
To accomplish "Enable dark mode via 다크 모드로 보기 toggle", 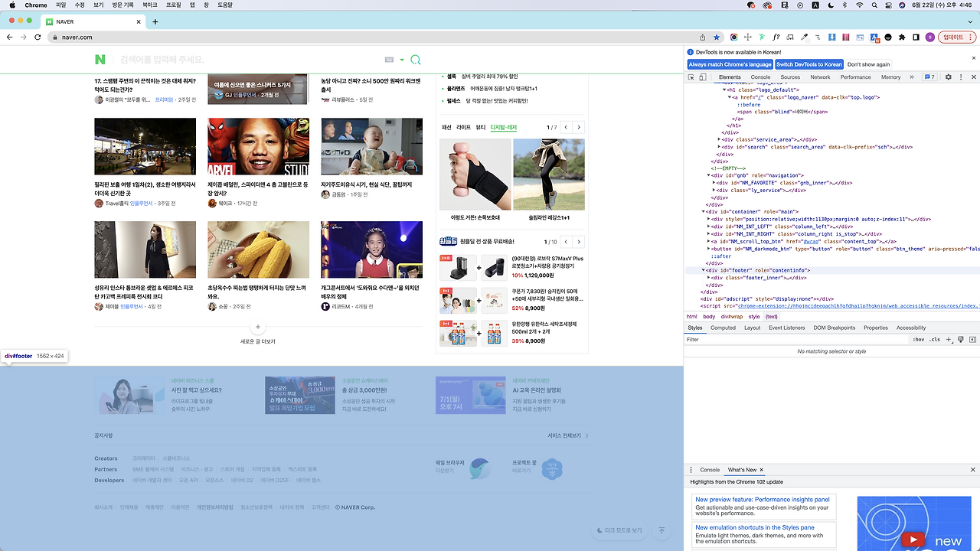I will pos(619,530).
